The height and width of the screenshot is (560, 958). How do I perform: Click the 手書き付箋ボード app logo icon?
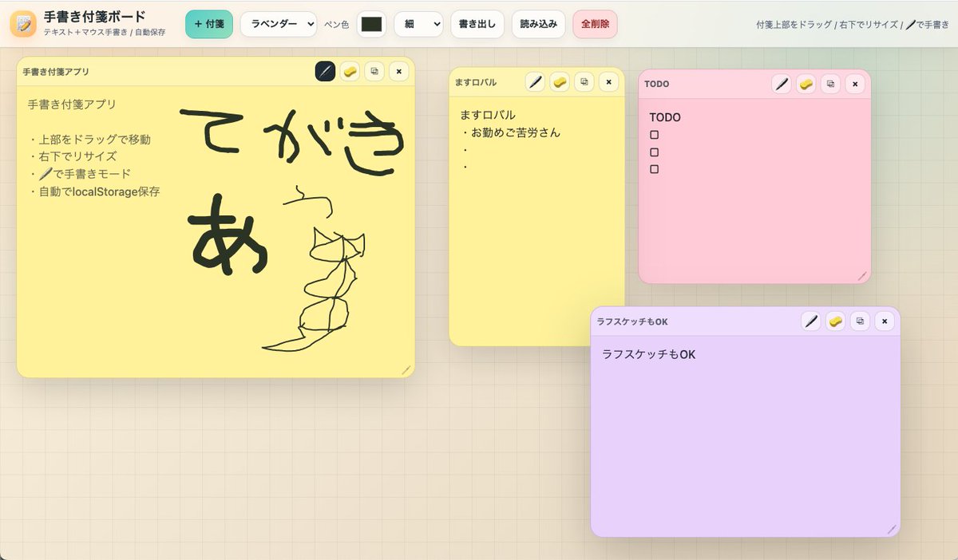(x=23, y=24)
